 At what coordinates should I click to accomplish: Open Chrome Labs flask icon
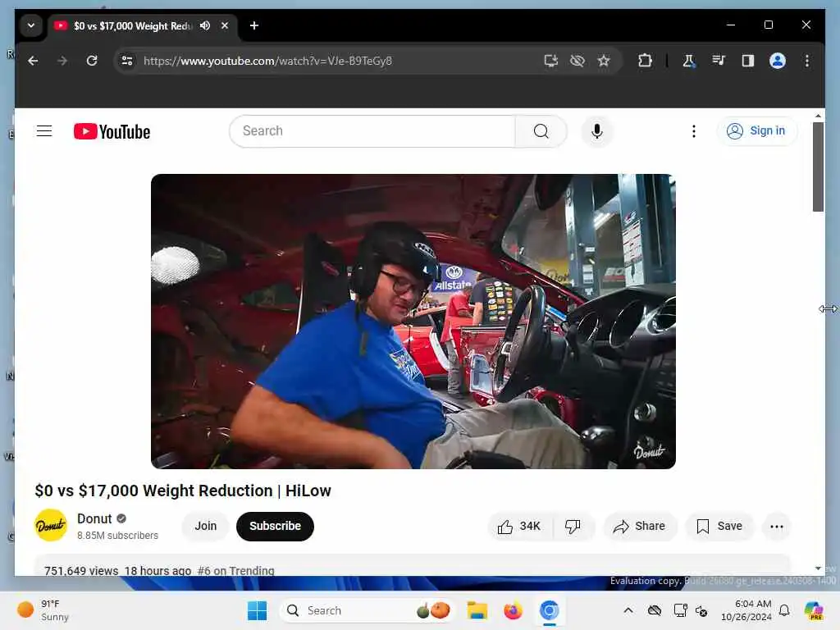689,61
